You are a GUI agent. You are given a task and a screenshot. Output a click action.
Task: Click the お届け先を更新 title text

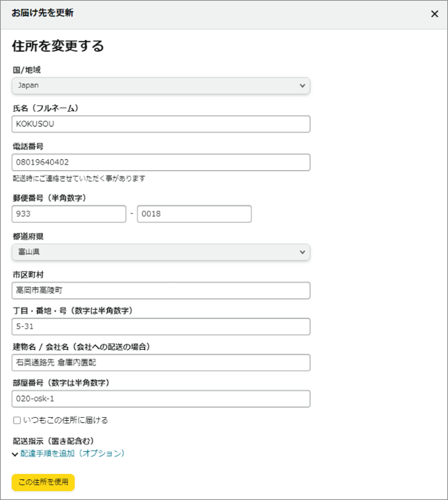[42, 13]
